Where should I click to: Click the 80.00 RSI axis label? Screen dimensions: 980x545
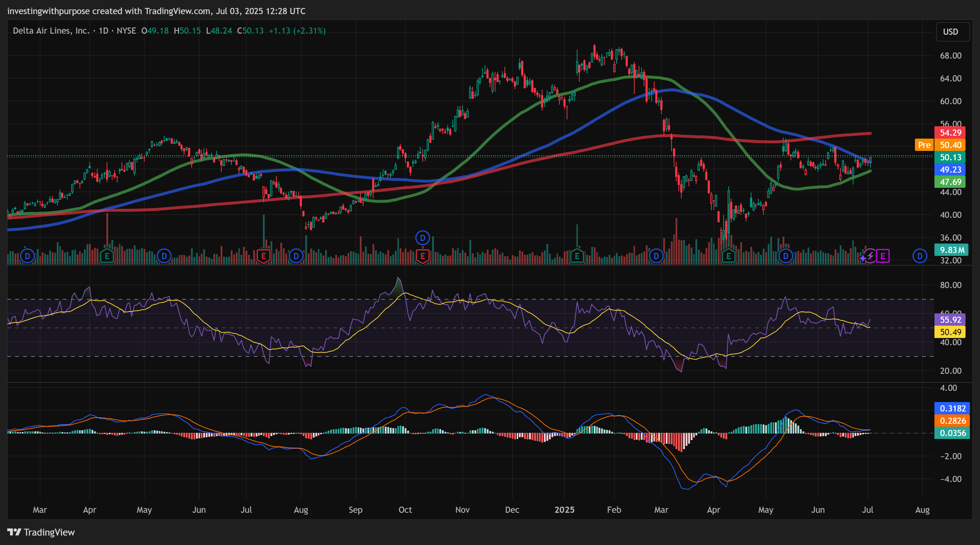pos(950,285)
